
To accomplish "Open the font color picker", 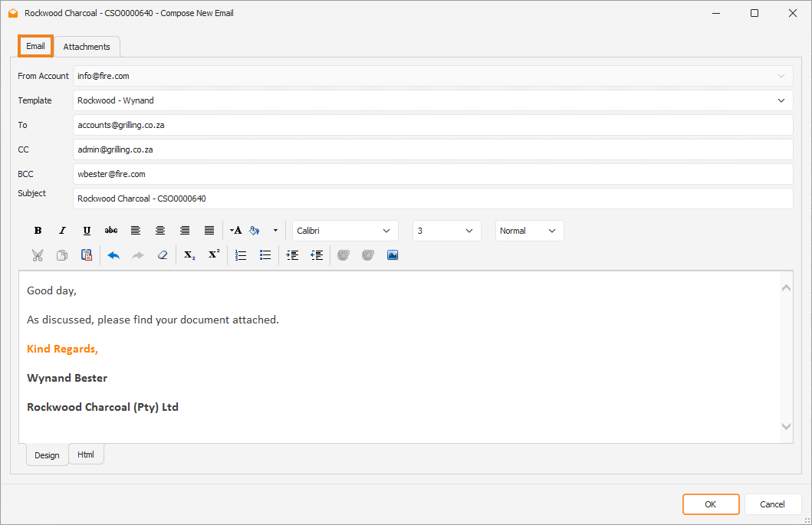I will (x=235, y=231).
